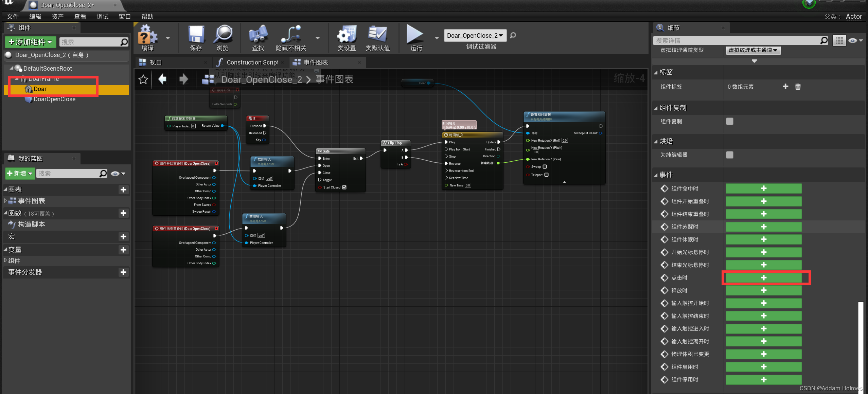Expand rotation node advanced pins arrow
Image resolution: width=868 pixels, height=394 pixels.
tap(565, 182)
